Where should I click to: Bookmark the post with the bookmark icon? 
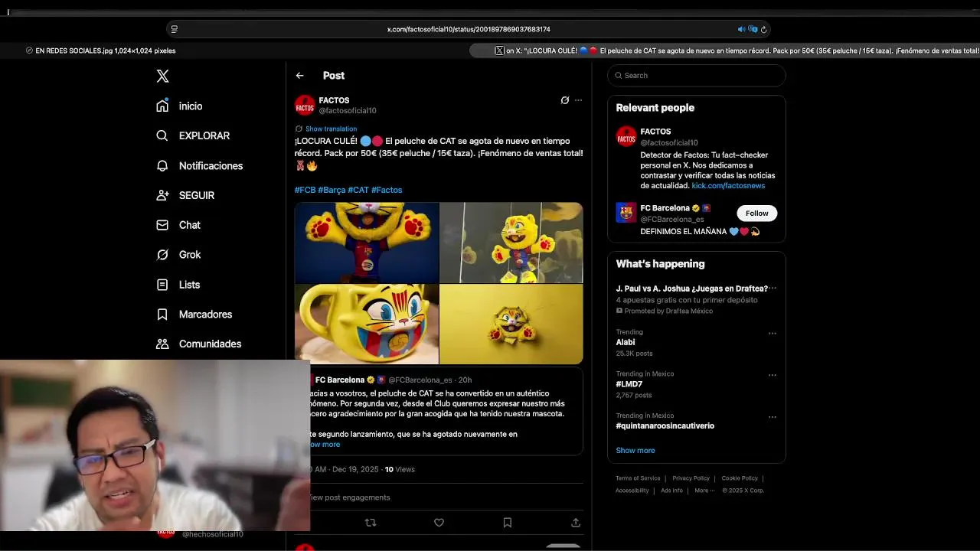507,523
